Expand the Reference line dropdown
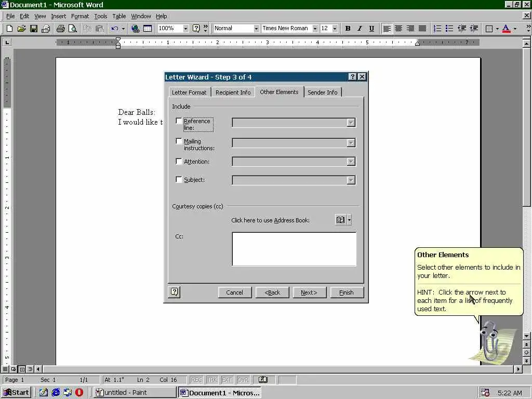 [x=351, y=123]
